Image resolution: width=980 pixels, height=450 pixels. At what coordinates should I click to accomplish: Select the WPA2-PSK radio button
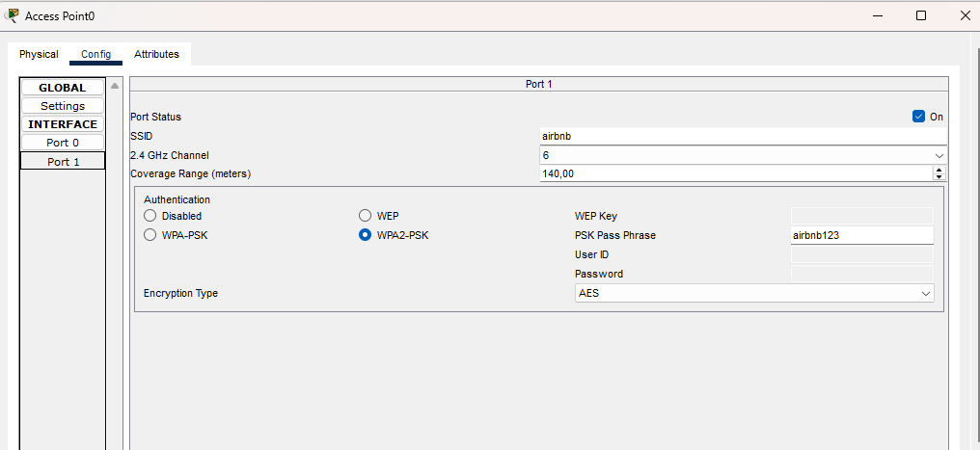[366, 235]
